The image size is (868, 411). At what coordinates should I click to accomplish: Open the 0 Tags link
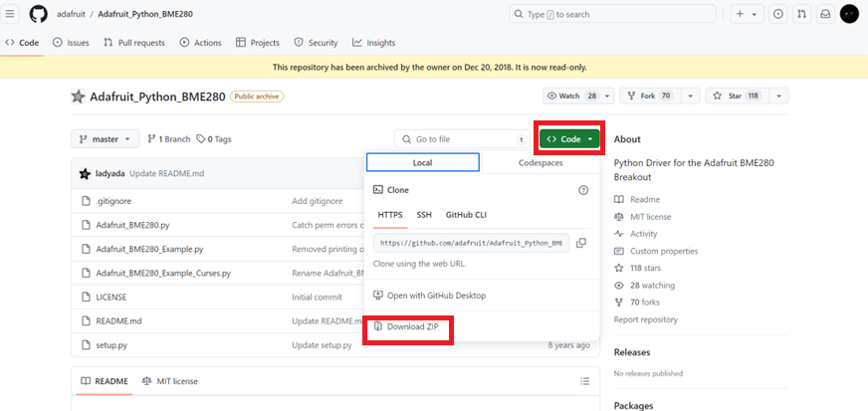(x=214, y=139)
